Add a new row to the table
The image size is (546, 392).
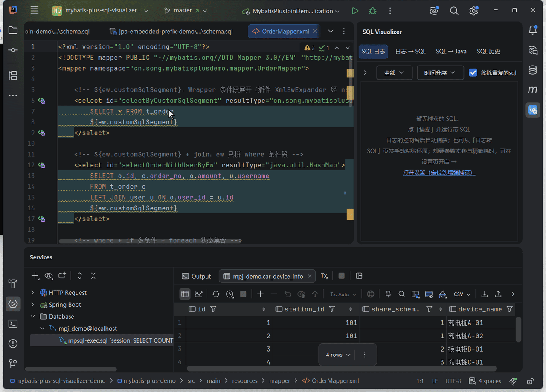click(x=260, y=294)
